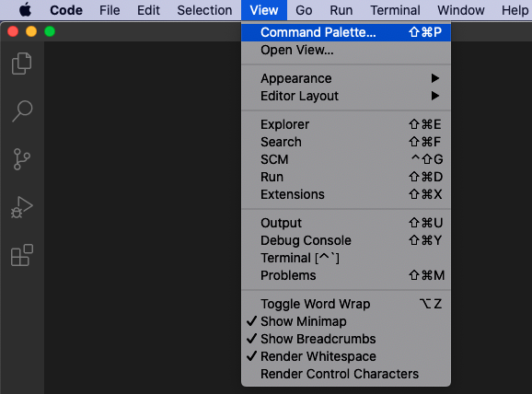
Task: Expand the Appearance submenu
Action: pyautogui.click(x=346, y=78)
